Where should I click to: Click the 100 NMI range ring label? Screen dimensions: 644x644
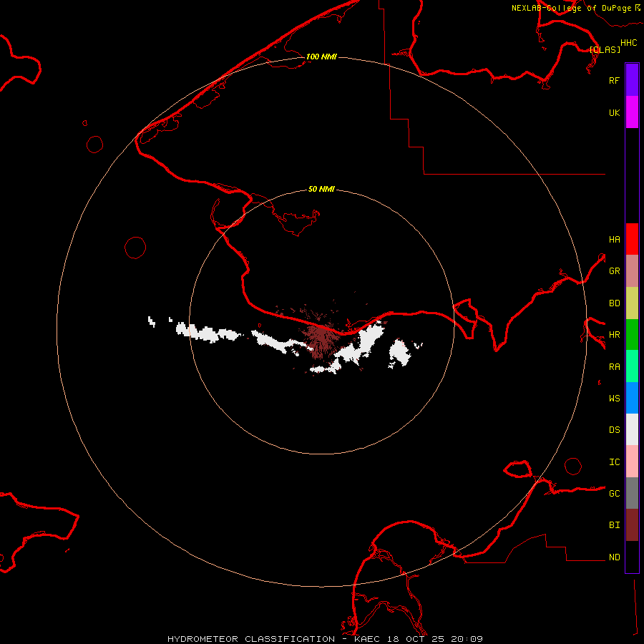[321, 57]
